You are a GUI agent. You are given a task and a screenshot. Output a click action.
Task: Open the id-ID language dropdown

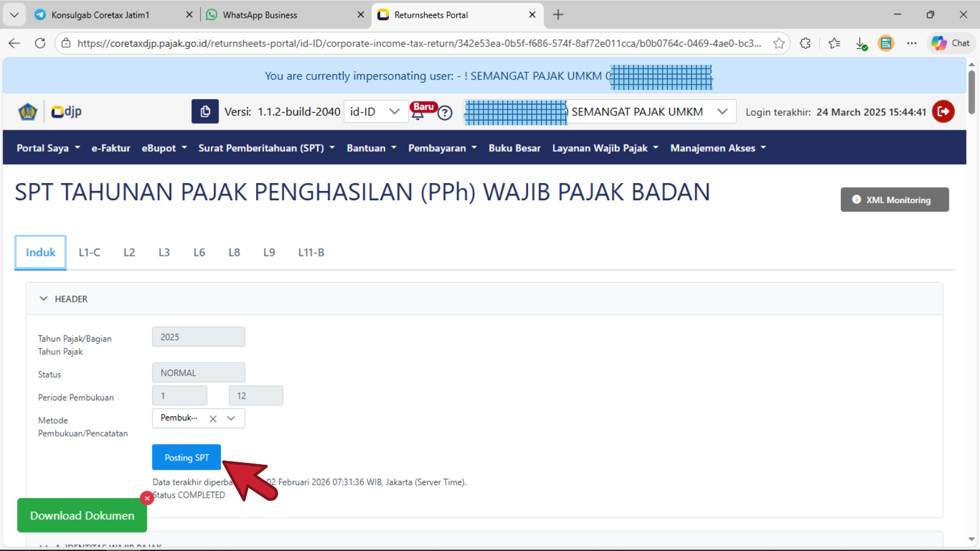[x=375, y=111]
